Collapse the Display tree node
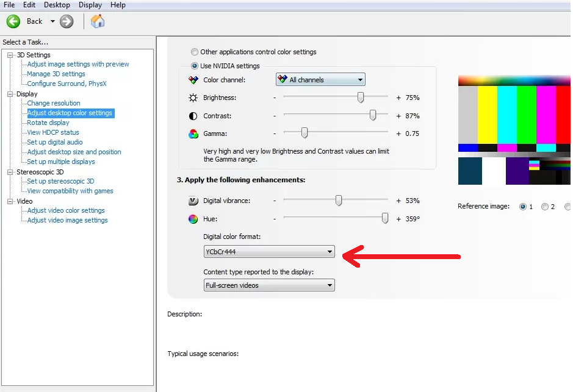 pos(10,94)
